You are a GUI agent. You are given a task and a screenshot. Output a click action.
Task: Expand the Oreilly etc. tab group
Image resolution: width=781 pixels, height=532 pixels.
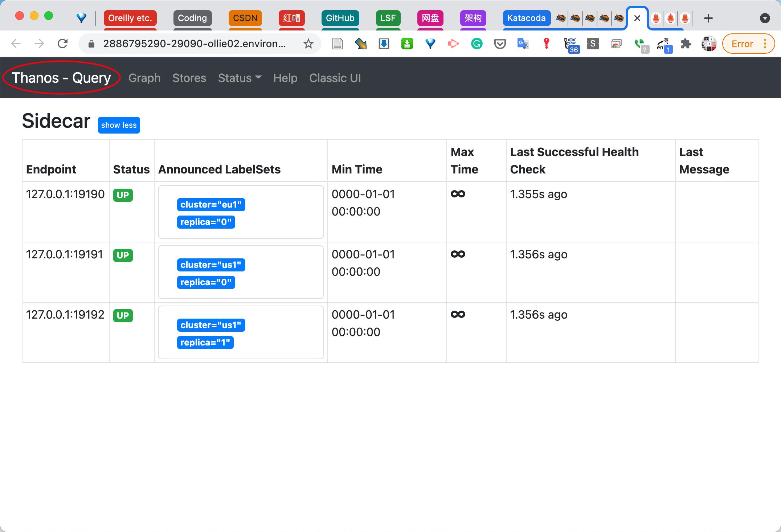point(130,18)
